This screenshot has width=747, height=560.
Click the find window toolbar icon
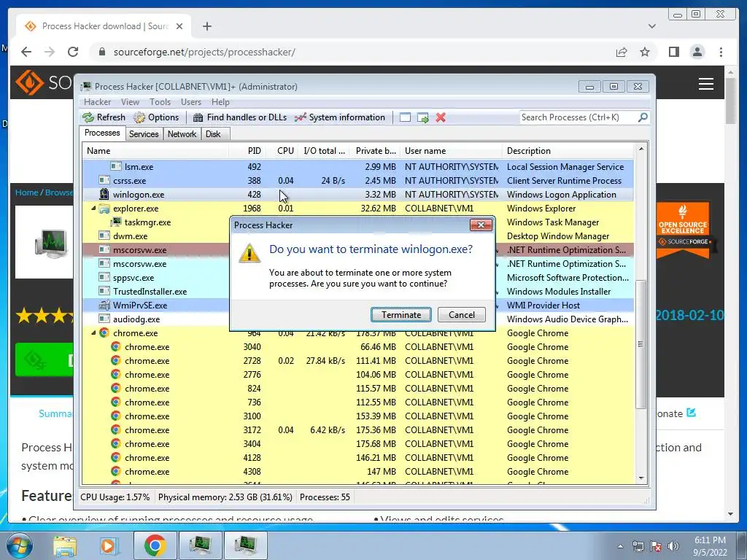point(405,117)
